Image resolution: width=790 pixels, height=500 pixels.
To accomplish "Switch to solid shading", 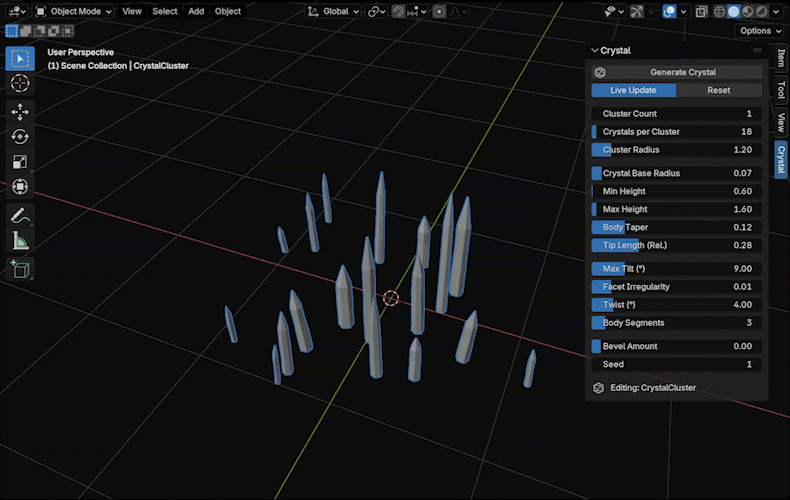I will click(734, 11).
